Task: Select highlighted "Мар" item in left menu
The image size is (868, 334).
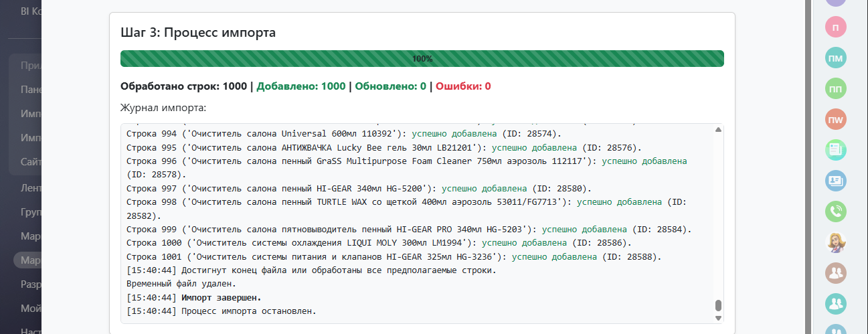Action: (x=28, y=260)
